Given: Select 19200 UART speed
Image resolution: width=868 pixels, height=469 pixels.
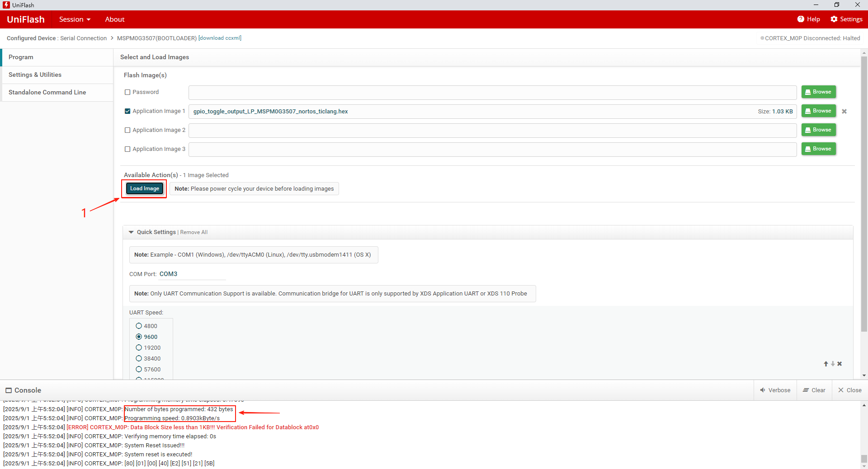Looking at the screenshot, I should 139,347.
